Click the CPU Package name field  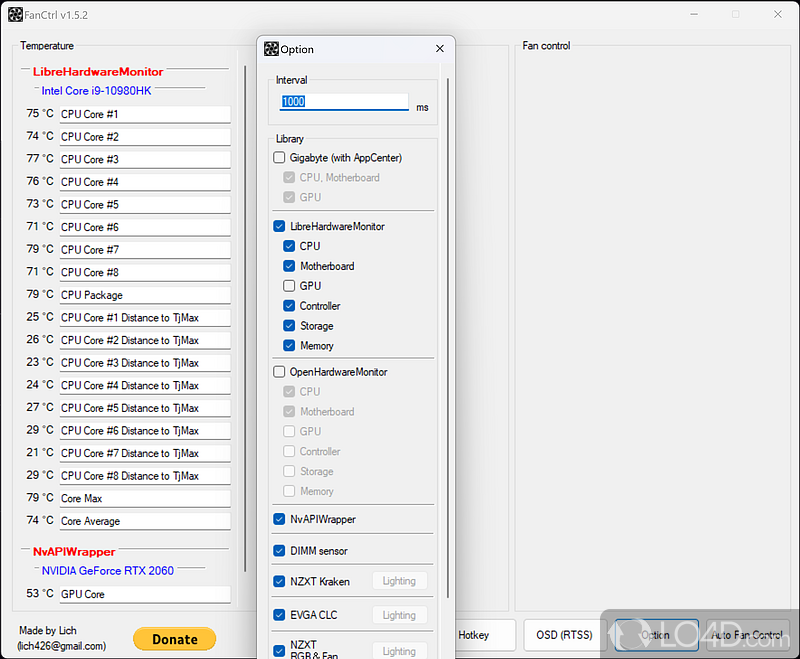145,295
